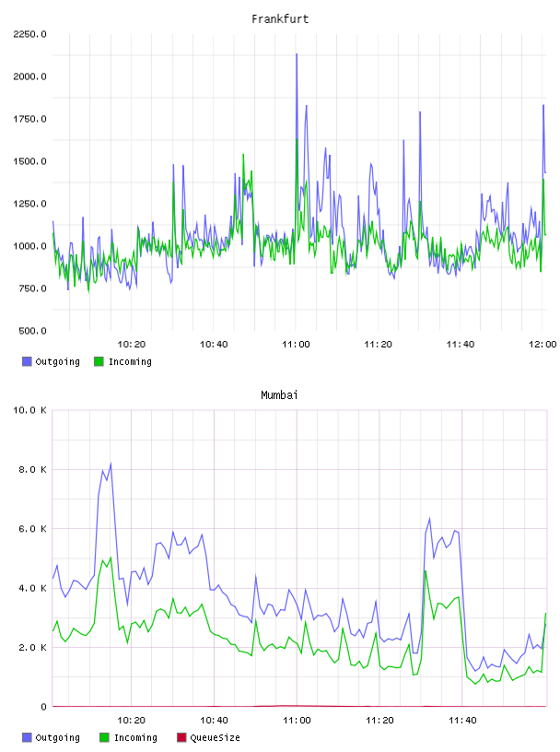Click the Outgoing label in Mumbai legend
Image resolution: width=560 pixels, height=752 pixels.
click(x=57, y=738)
